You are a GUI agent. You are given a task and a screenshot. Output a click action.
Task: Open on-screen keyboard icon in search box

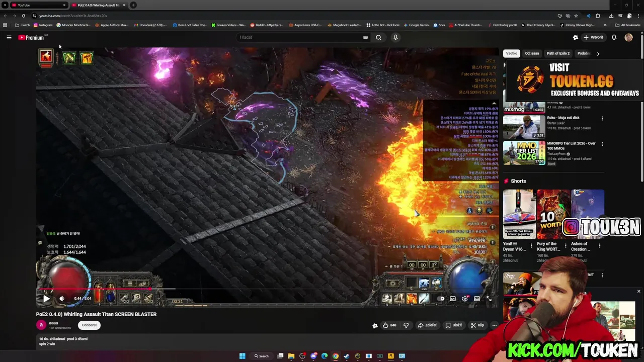tap(366, 37)
